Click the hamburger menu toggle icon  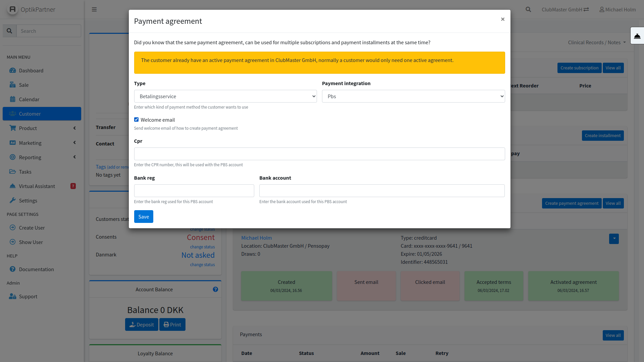pos(94,9)
